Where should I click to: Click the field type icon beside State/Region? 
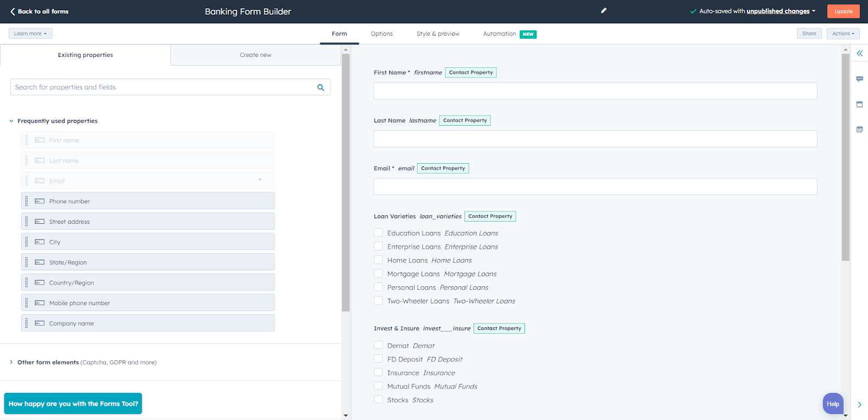pyautogui.click(x=40, y=262)
